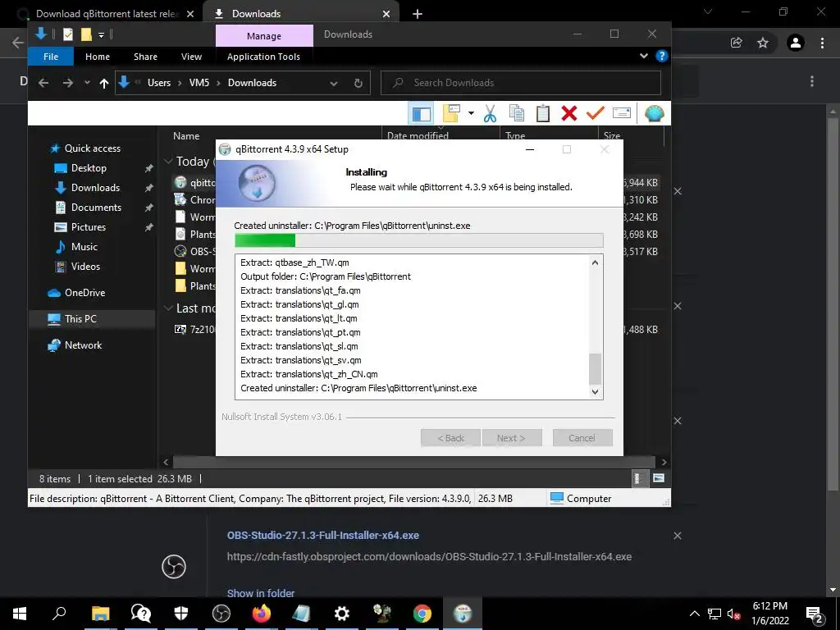Click the New folder quick access icon
The image size is (840, 630).
tap(85, 34)
